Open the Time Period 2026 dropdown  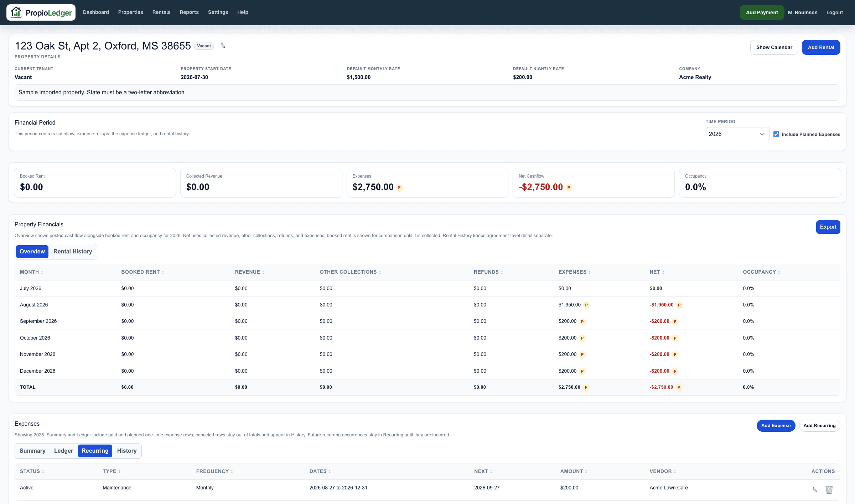click(x=737, y=134)
